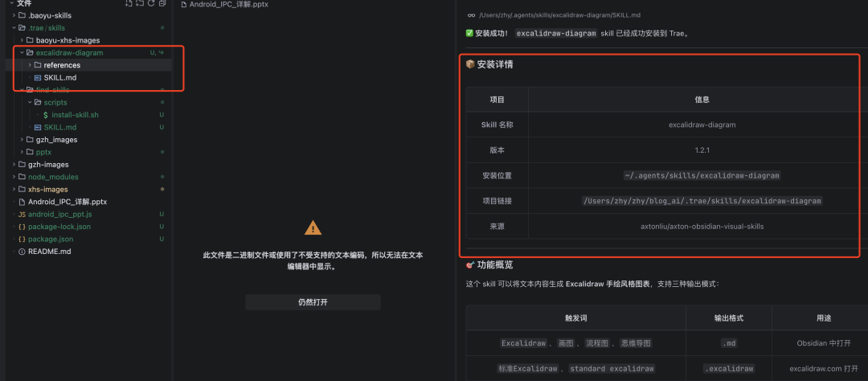
Task: Expand the gzh-images folder
Action: (x=14, y=165)
